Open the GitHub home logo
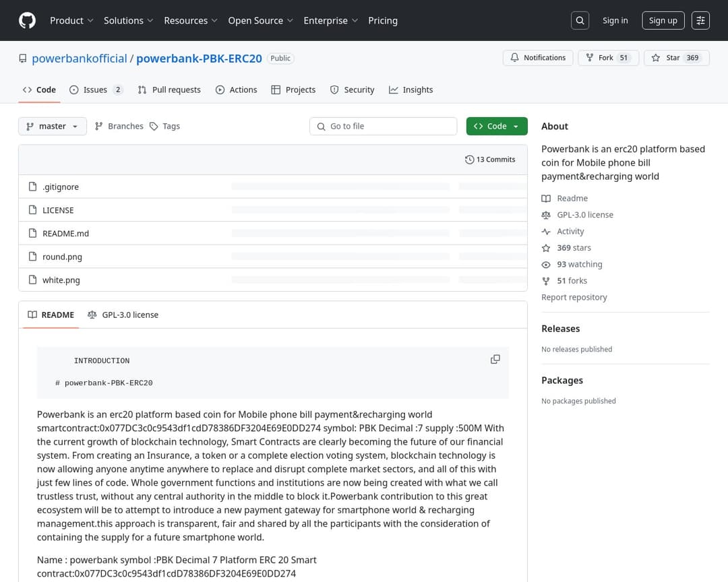The height and width of the screenshot is (582, 728). (x=27, y=20)
